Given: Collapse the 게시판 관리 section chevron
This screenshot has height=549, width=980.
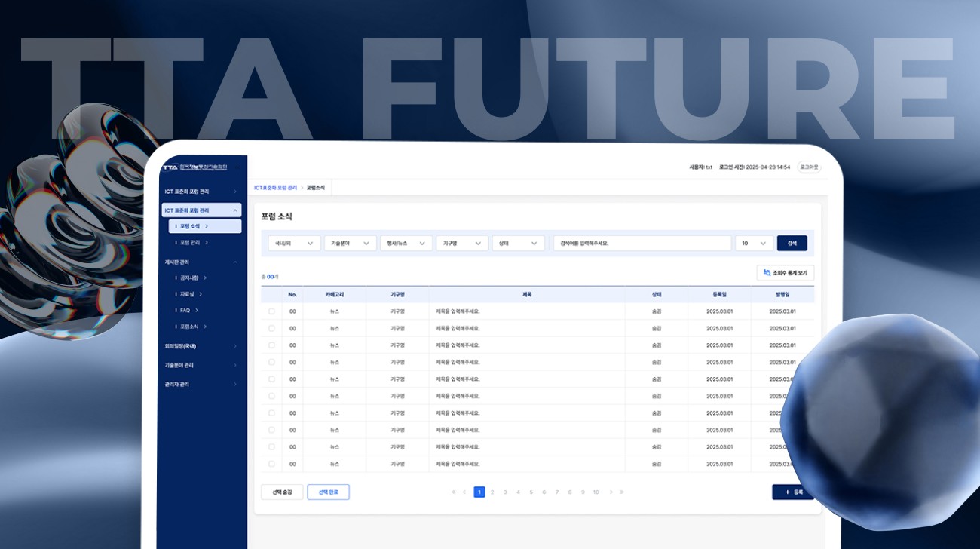Looking at the screenshot, I should point(235,262).
